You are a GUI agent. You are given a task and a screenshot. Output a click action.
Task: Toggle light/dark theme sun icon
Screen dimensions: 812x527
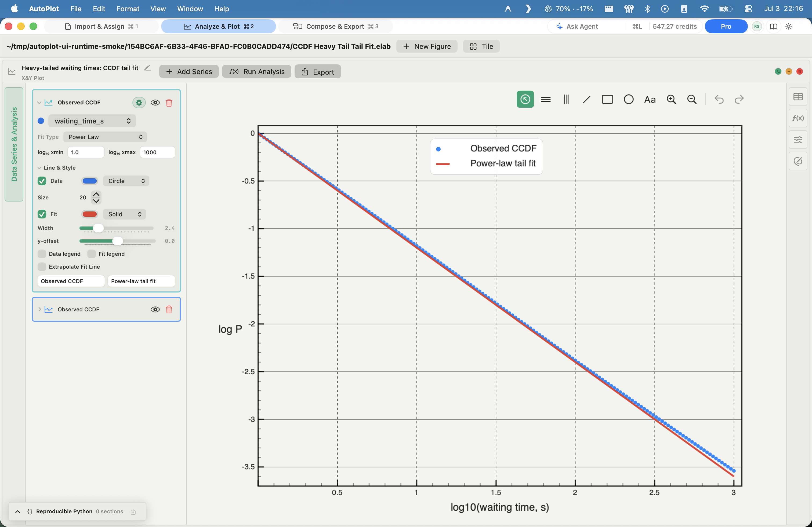(x=788, y=26)
